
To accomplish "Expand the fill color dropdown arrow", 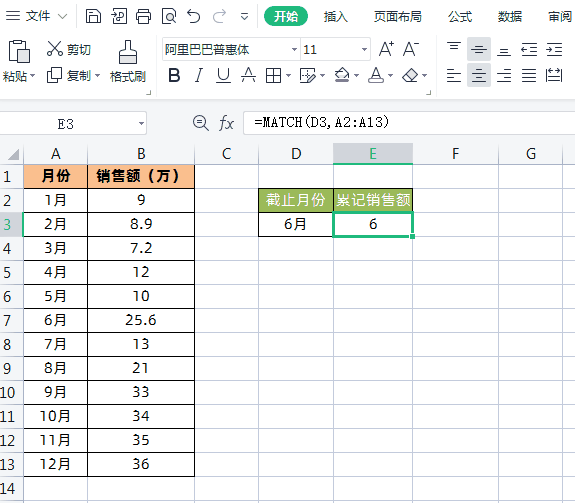I will click(x=356, y=76).
